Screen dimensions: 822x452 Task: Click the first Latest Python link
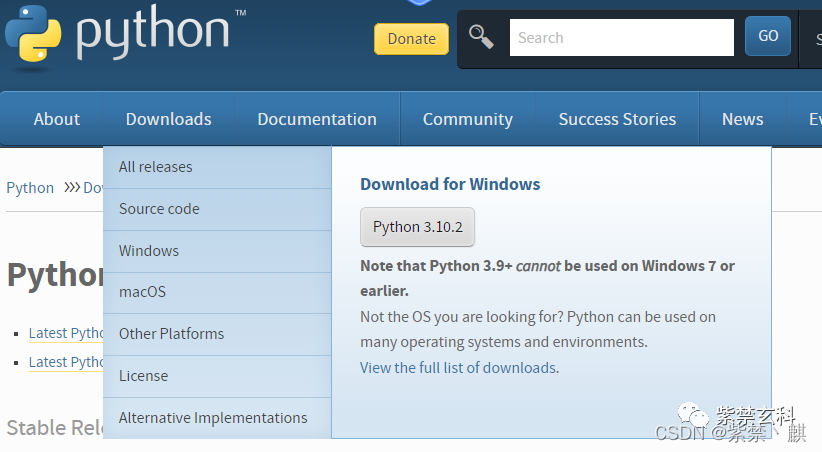(66, 333)
